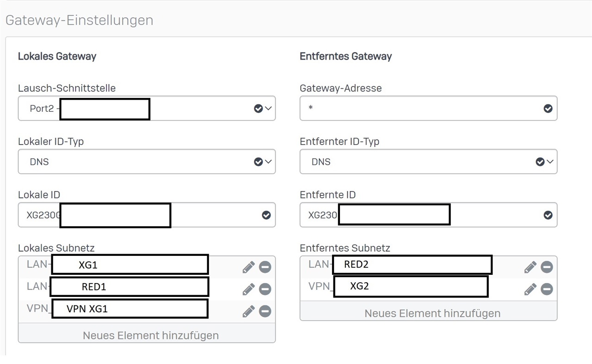Click the Gateway-Adresse validation checkmark
This screenshot has height=364, width=592.
pos(548,109)
